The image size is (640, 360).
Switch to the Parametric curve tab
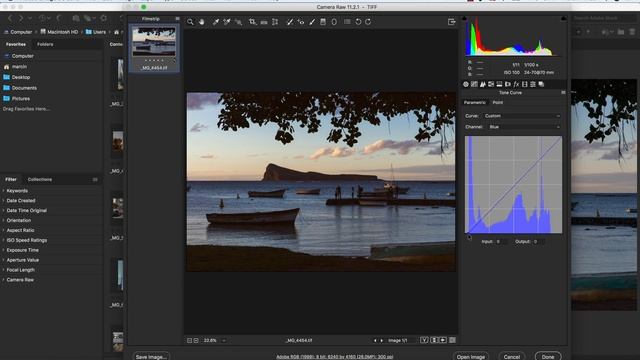[475, 102]
